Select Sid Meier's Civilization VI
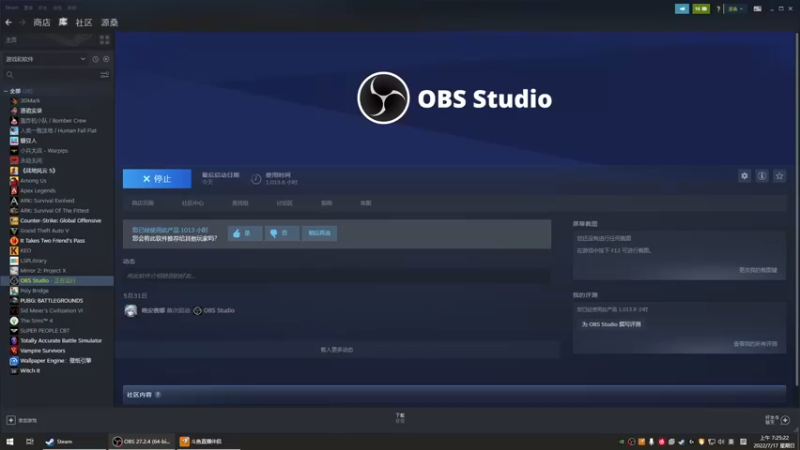 (x=51, y=310)
